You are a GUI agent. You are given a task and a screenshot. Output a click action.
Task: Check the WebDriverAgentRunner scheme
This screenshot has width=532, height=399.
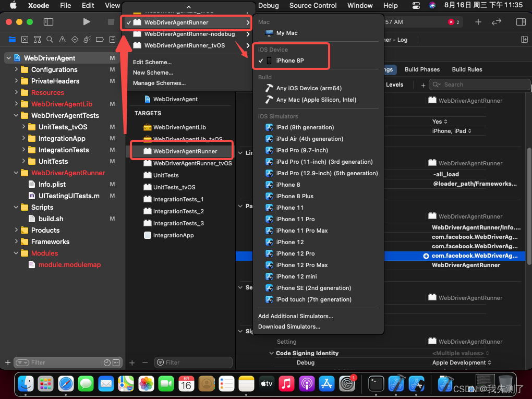point(186,22)
